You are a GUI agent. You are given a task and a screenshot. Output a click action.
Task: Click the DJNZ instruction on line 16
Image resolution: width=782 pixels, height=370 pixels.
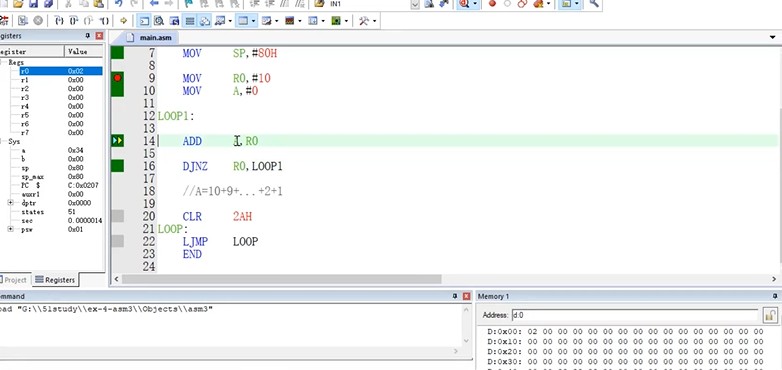195,166
